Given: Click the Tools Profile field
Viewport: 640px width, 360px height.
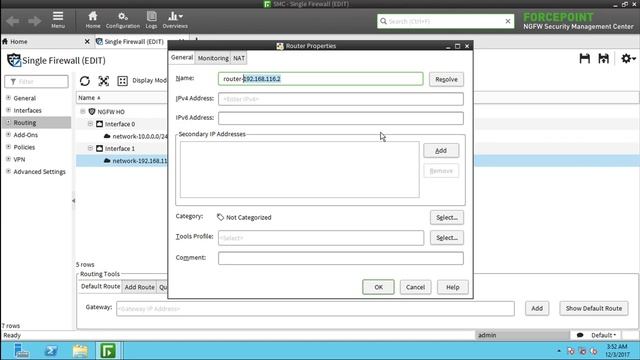Looking at the screenshot, I should point(321,238).
